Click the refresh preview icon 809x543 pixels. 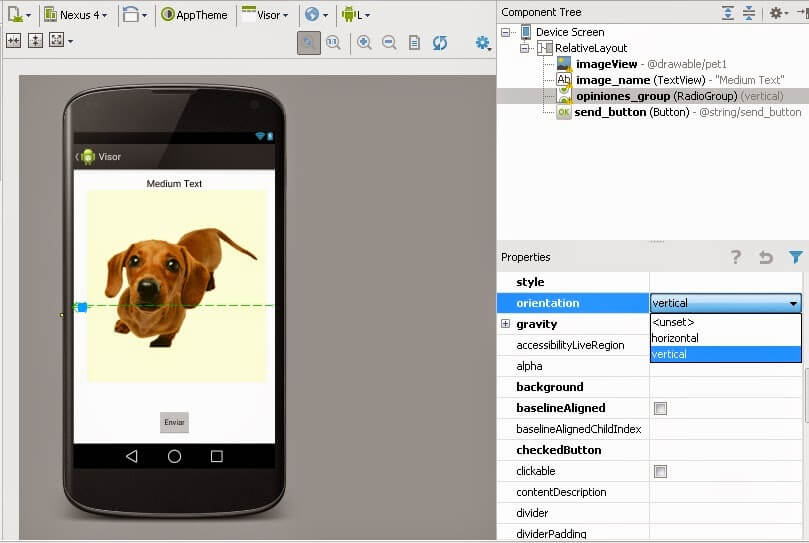(x=440, y=43)
